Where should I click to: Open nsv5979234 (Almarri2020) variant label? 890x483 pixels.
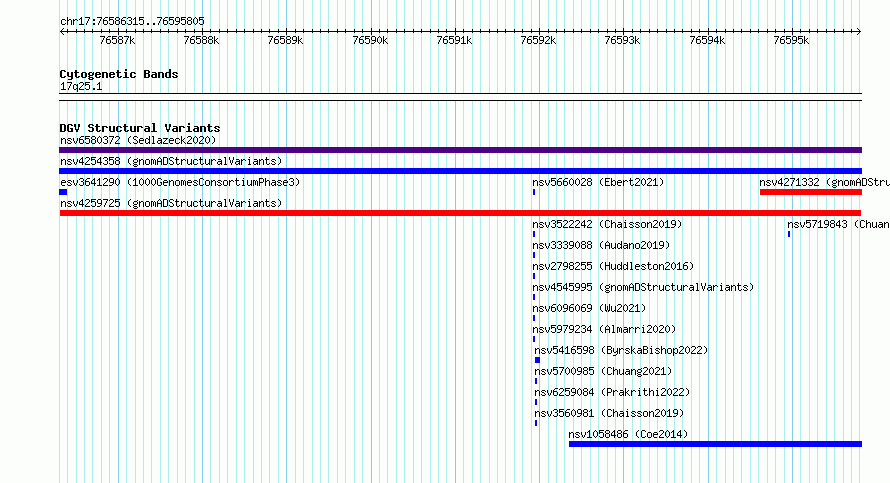(x=604, y=329)
